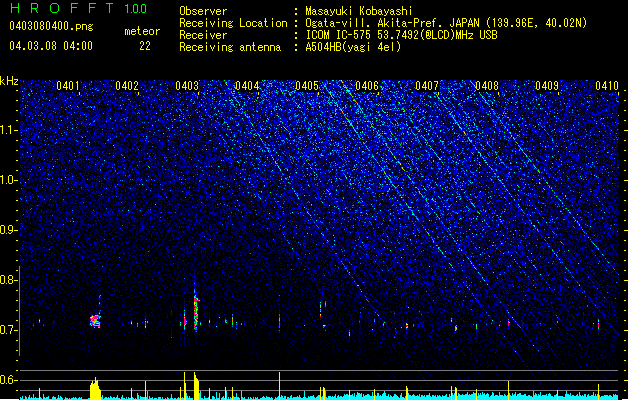Click the 0.7 frequency axis label
629x400 pixels.
click(8, 330)
